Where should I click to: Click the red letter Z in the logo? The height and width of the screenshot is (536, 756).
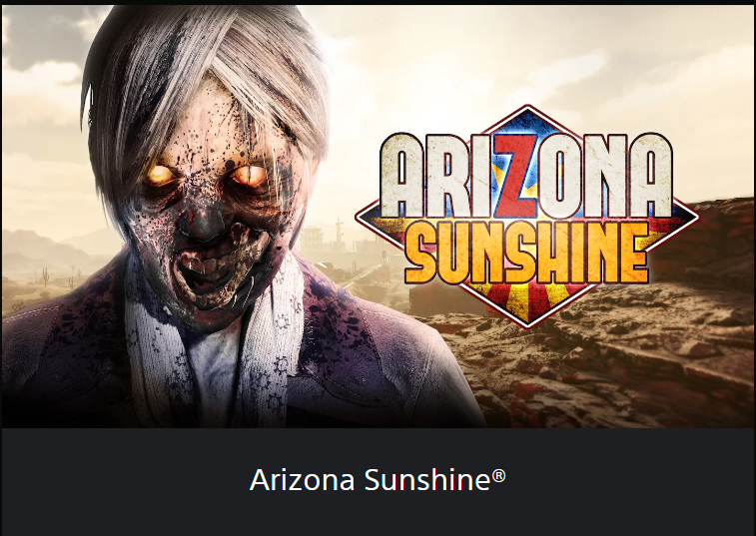click(x=517, y=177)
